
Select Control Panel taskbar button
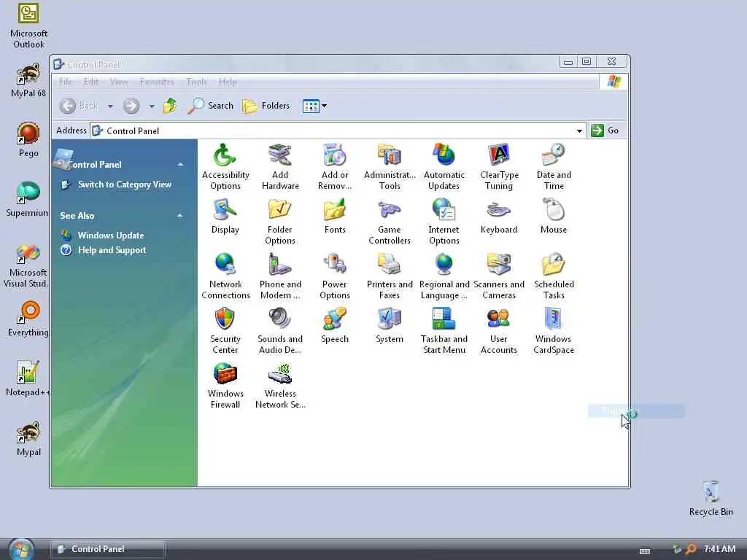point(108,549)
